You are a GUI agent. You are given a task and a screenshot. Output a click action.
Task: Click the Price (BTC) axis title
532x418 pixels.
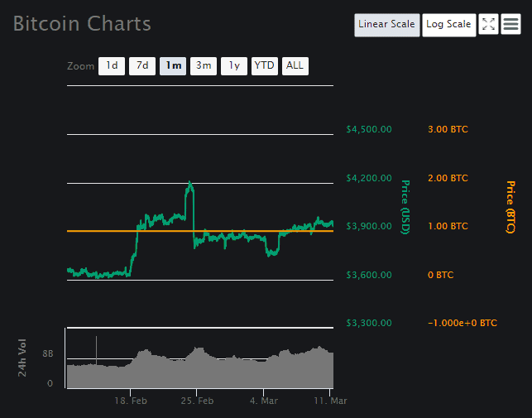pyautogui.click(x=510, y=207)
